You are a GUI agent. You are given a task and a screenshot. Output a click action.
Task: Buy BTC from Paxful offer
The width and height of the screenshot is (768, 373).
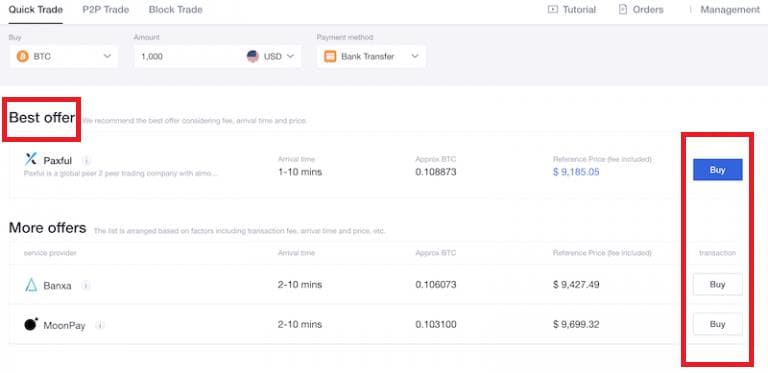718,170
